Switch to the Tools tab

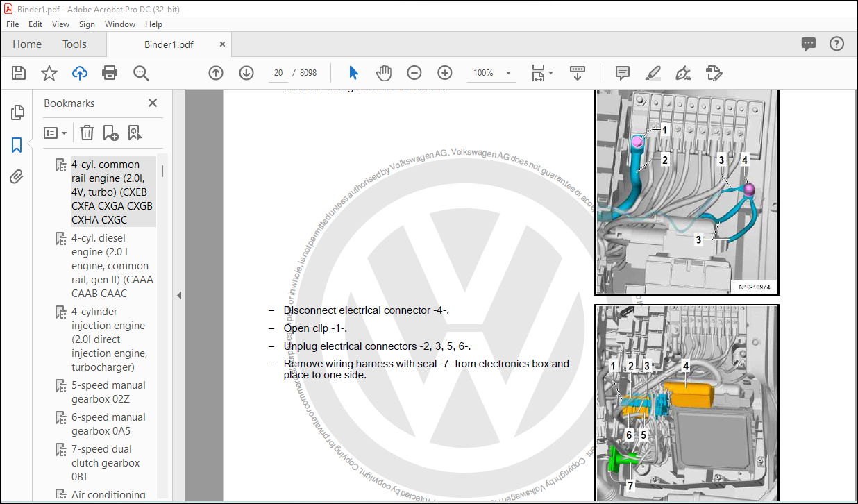click(x=74, y=44)
